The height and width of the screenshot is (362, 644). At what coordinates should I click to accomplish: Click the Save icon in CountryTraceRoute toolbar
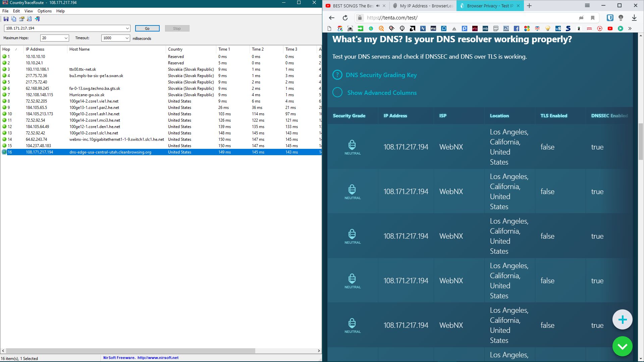pyautogui.click(x=6, y=19)
